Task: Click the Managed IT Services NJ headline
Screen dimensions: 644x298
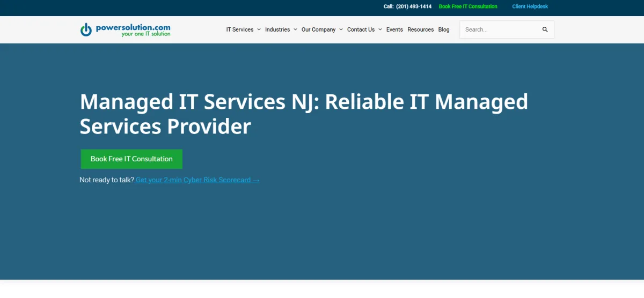Action: pos(304,114)
